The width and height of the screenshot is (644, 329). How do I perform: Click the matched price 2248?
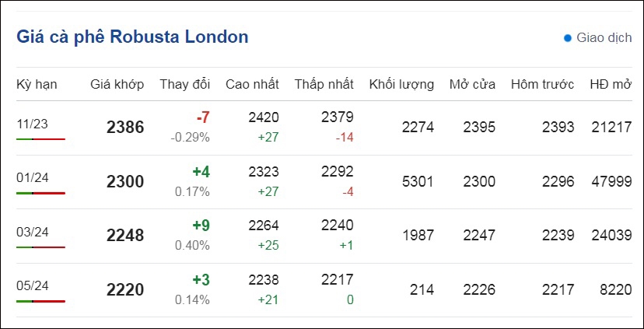[125, 236]
